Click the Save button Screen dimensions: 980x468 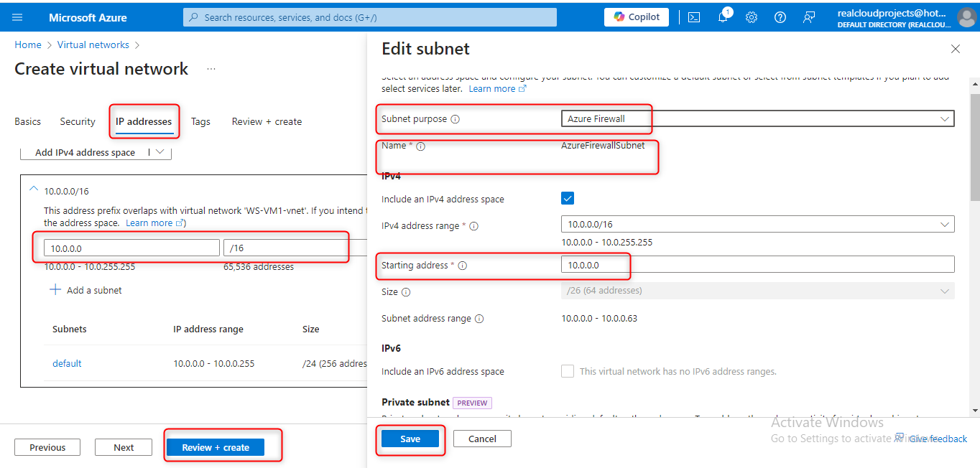(x=410, y=439)
